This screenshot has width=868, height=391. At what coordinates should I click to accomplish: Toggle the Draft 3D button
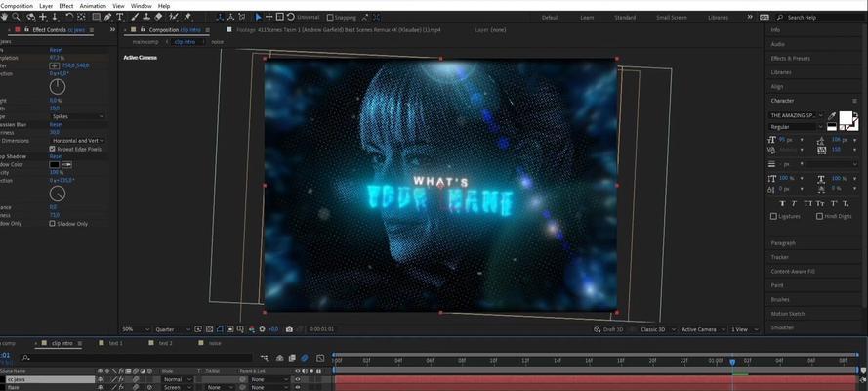(609, 329)
